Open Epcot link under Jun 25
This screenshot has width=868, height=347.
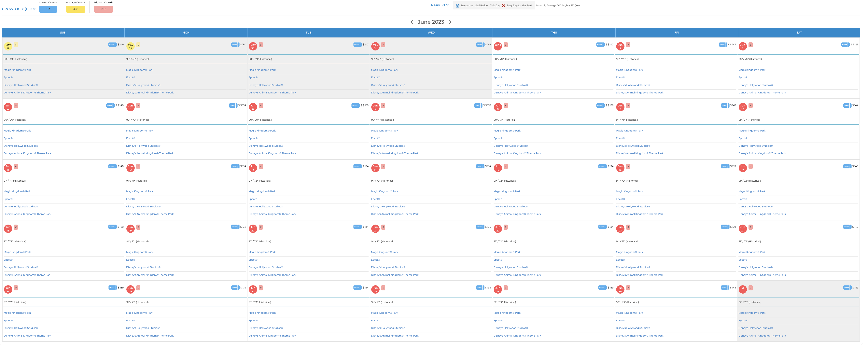8,321
